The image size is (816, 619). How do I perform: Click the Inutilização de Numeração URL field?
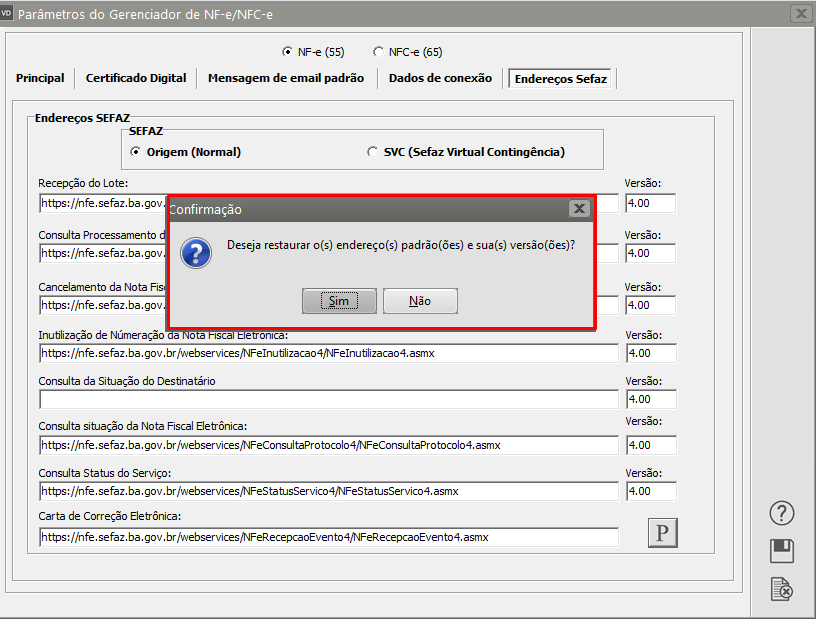329,353
